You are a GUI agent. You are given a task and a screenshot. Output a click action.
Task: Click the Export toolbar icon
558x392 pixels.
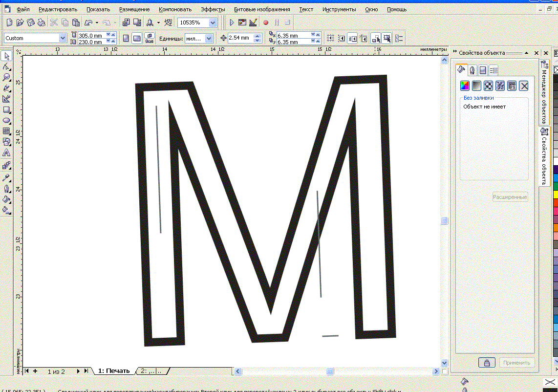point(137,22)
